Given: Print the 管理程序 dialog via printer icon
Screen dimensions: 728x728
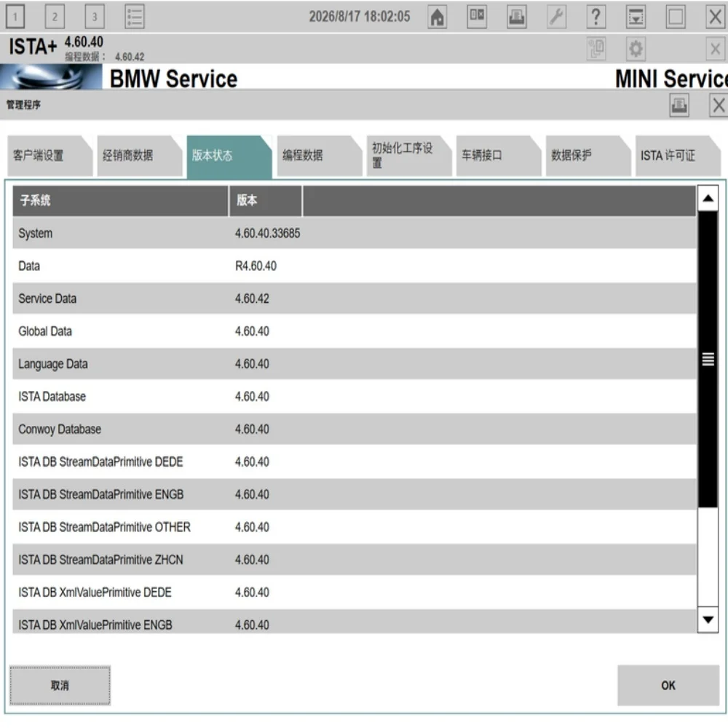Looking at the screenshot, I should pos(679,106).
